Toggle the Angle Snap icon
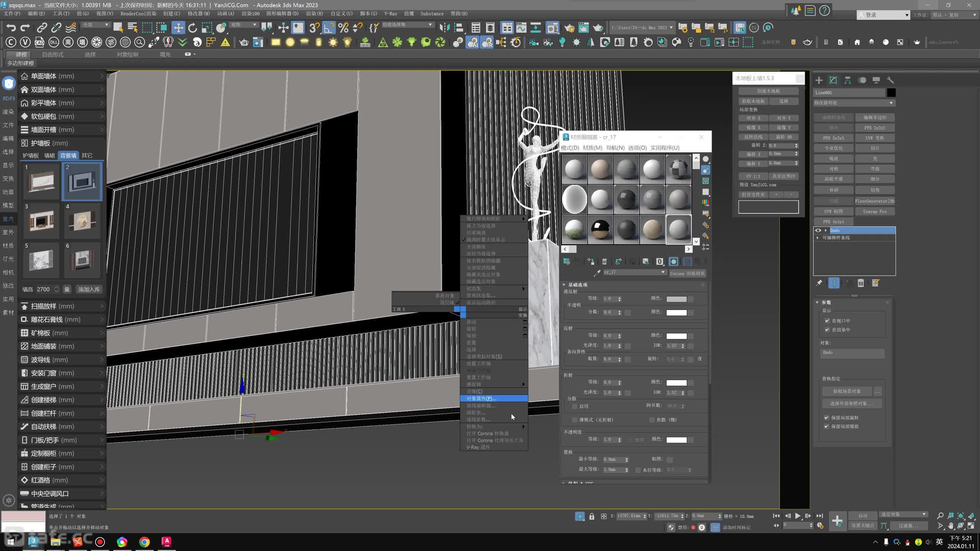The height and width of the screenshot is (551, 980). (x=328, y=28)
